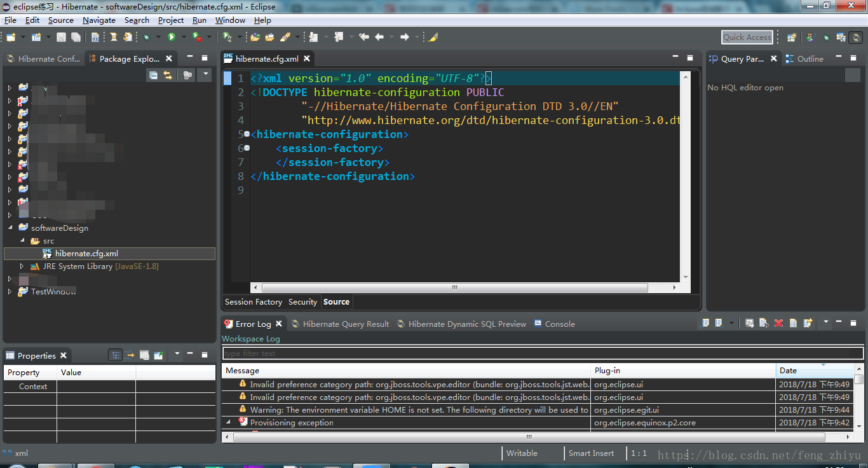This screenshot has width=868, height=468.
Task: Open Hibernate Query Result tab
Action: click(x=340, y=324)
